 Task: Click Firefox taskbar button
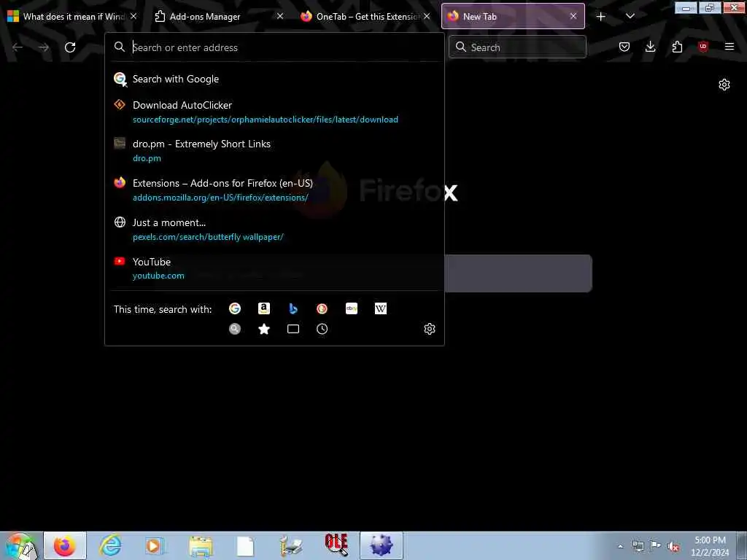65,545
